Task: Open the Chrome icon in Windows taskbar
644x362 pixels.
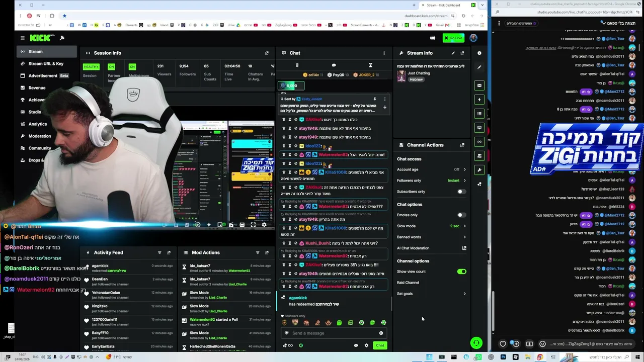Action: click(x=540, y=357)
